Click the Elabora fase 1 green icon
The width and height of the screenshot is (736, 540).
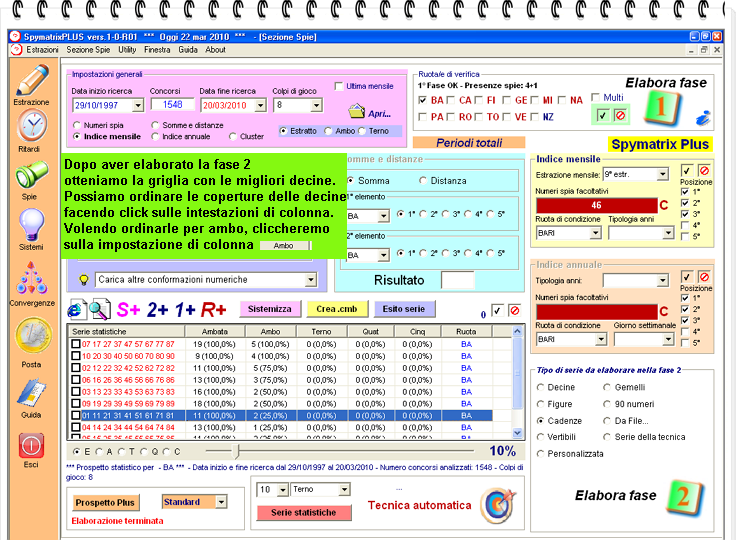[662, 108]
